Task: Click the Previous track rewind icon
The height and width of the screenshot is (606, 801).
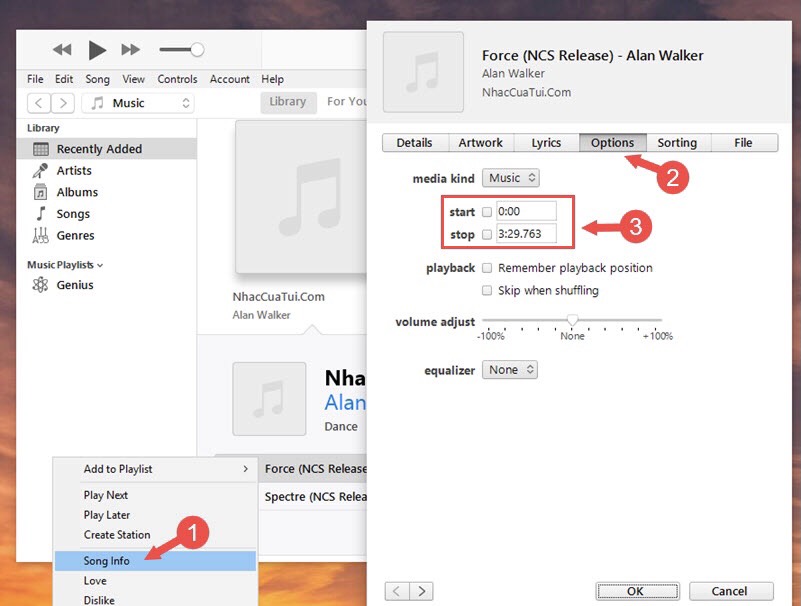Action: [62, 50]
